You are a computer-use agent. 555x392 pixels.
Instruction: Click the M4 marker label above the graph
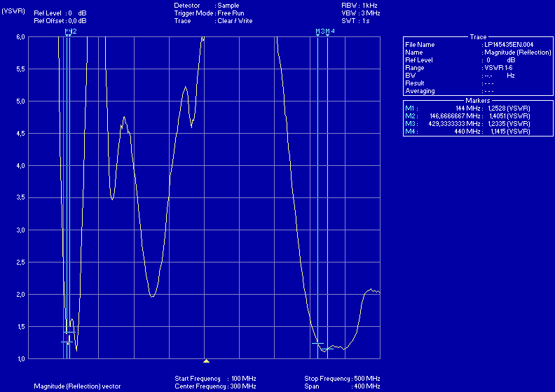point(330,31)
